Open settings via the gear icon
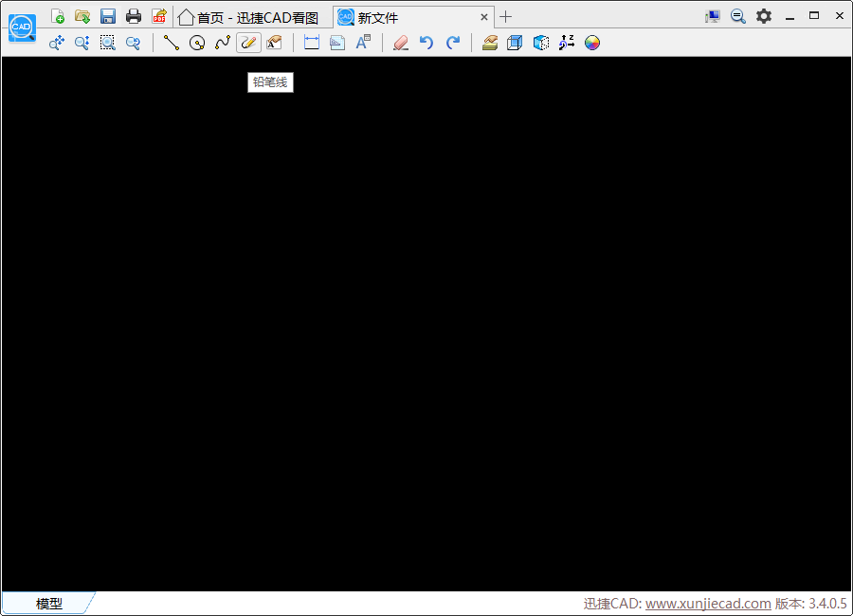 tap(764, 16)
